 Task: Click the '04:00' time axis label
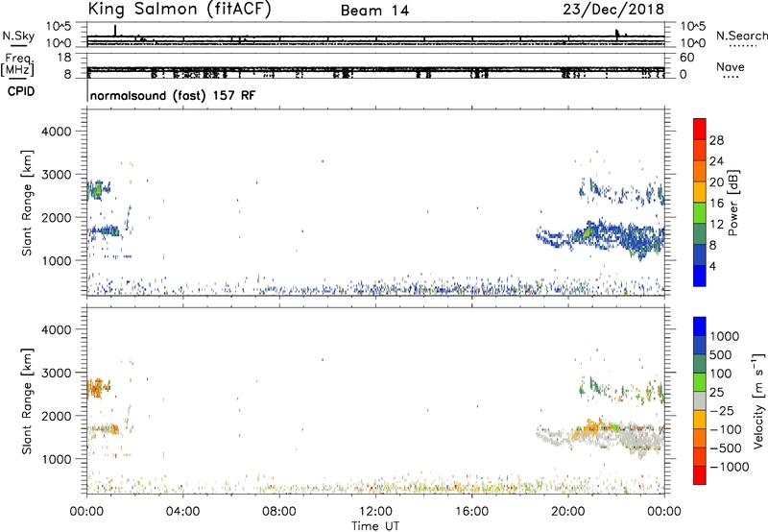182,512
